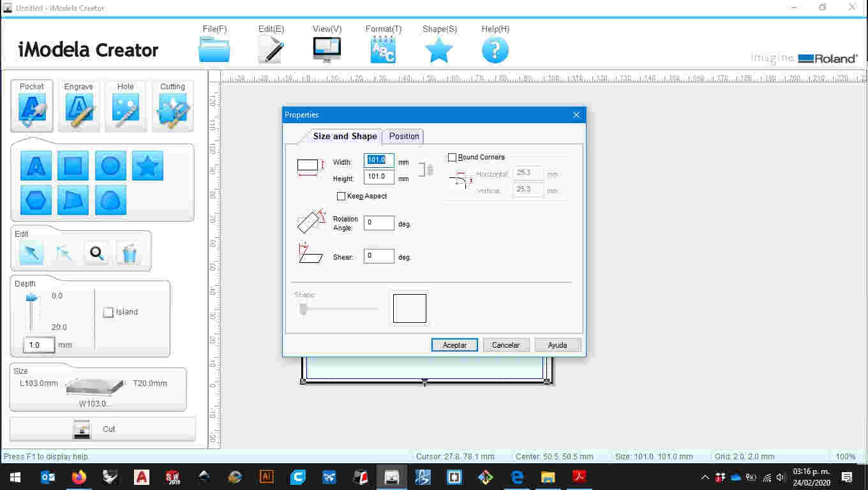Enable the Keep Aspect checkbox
This screenshot has width=868, height=490.
coord(341,196)
